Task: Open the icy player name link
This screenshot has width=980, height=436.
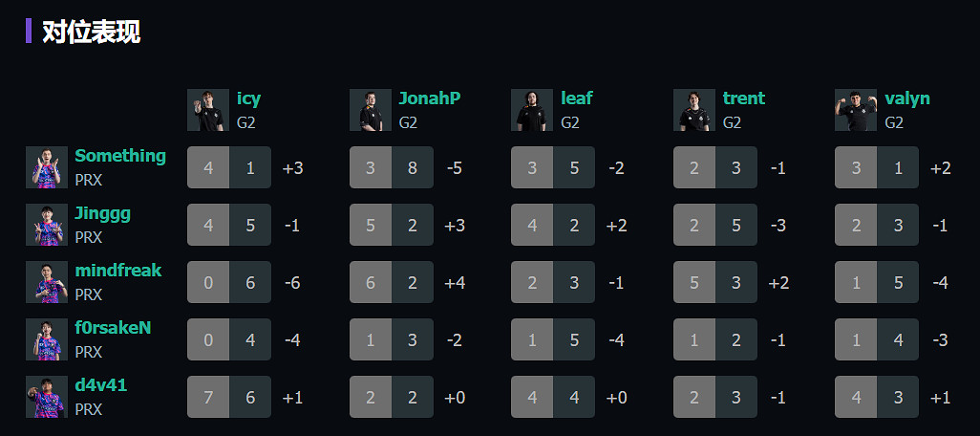Action: tap(248, 98)
